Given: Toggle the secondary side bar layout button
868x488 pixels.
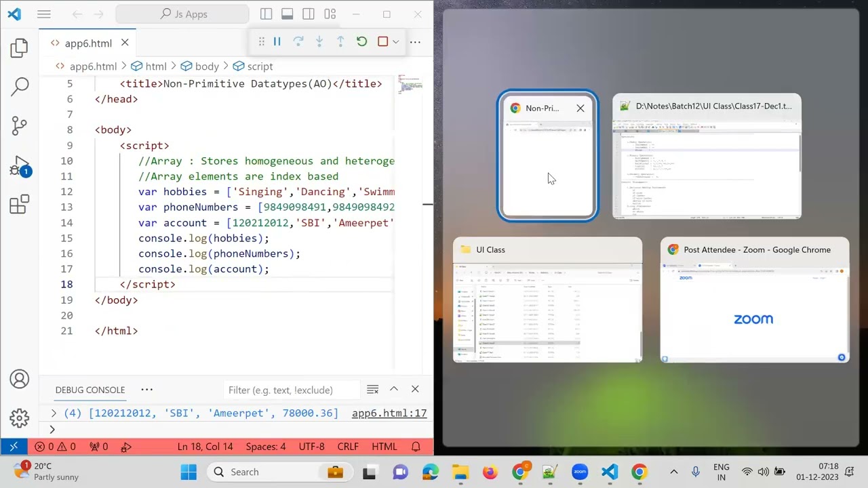Looking at the screenshot, I should [309, 14].
